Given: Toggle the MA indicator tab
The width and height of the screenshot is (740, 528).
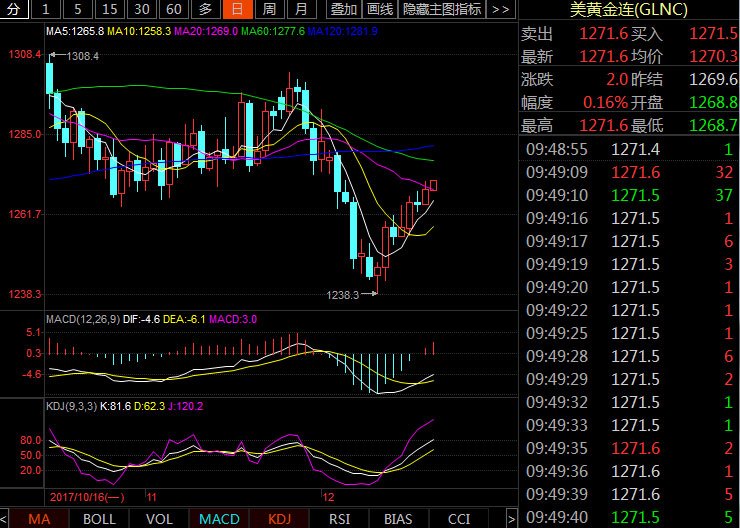Looking at the screenshot, I should pyautogui.click(x=39, y=519).
